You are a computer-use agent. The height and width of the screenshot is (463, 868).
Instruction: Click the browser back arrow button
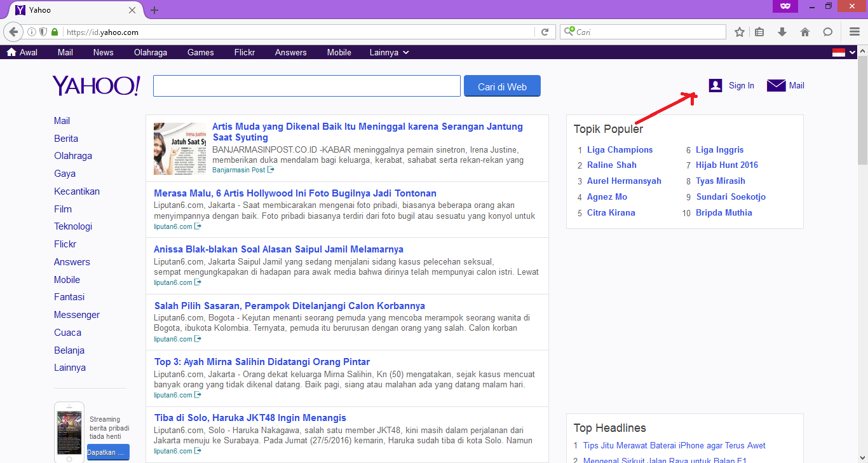click(x=13, y=32)
